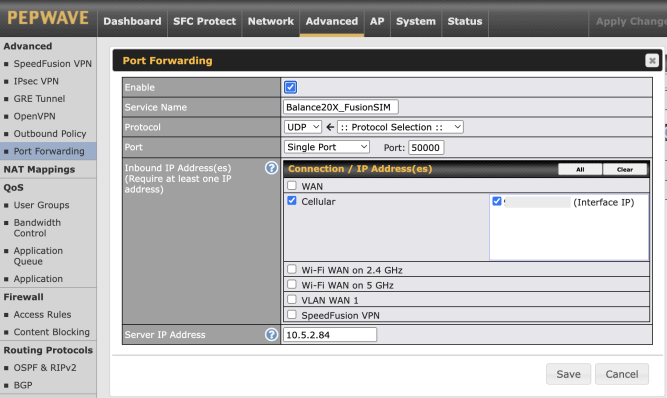Click the protocol arrow icon
Image resolution: width=667 pixels, height=398 pixels.
[x=330, y=127]
